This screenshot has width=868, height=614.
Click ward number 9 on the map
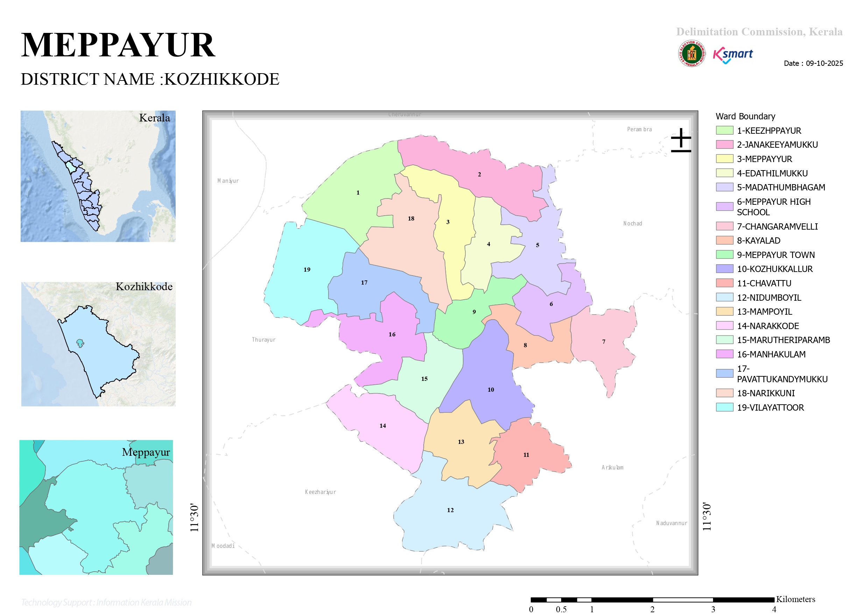point(474,312)
